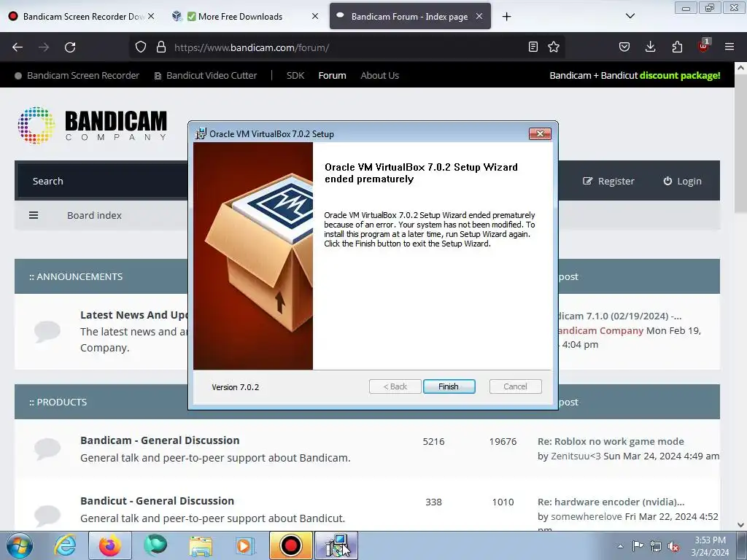
Task: Open Re: hardware encoder (nvidia) post
Action: [x=611, y=502]
